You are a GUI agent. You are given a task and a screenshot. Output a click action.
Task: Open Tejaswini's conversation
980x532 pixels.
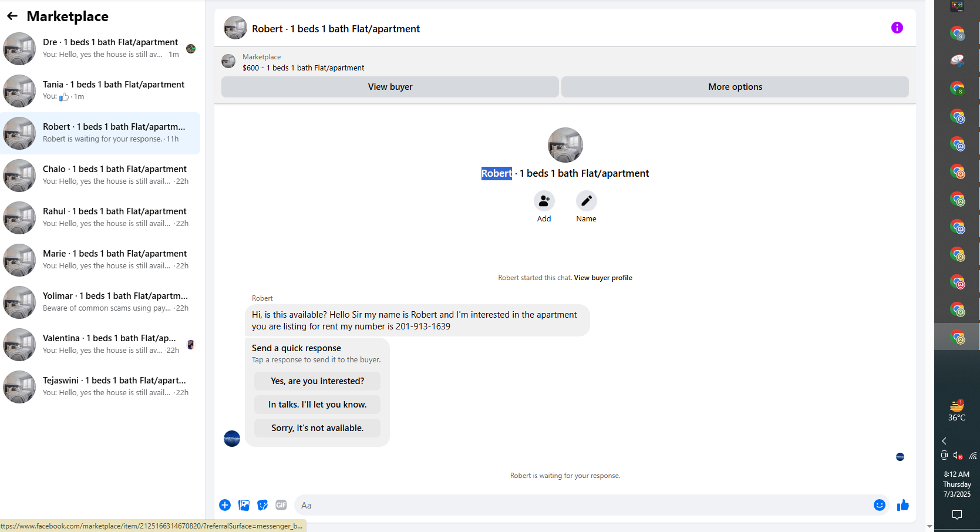point(100,387)
